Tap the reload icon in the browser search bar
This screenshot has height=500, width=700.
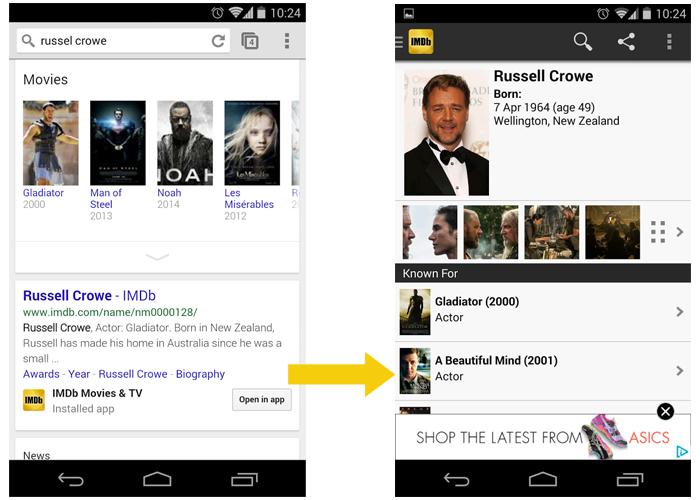218,41
